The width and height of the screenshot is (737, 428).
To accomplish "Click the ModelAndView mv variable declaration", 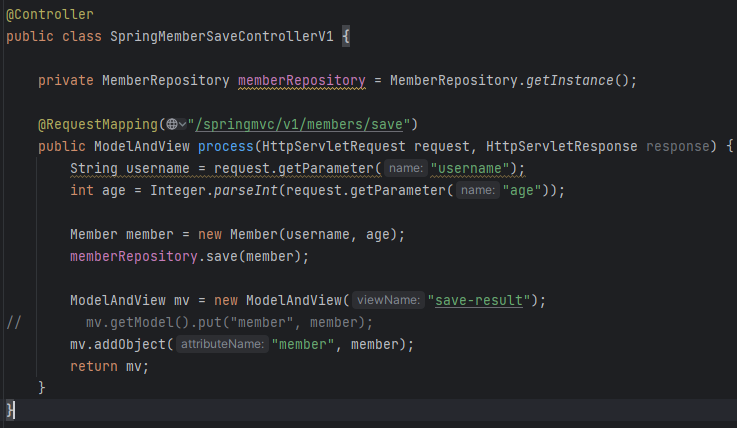I will pyautogui.click(x=130, y=300).
